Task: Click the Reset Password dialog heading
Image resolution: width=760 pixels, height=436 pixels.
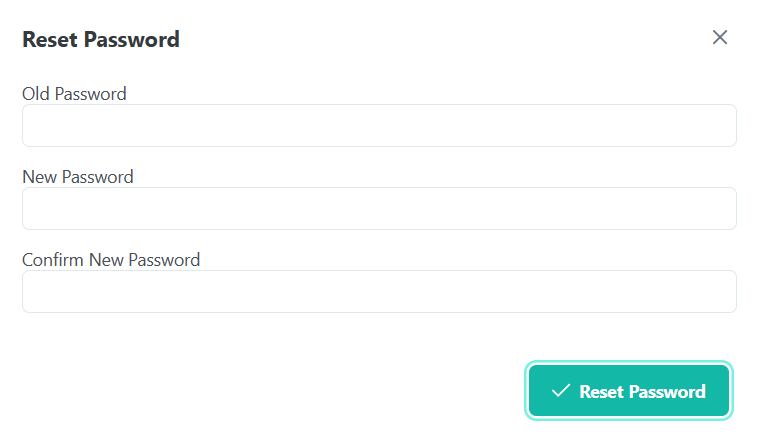Action: [101, 39]
